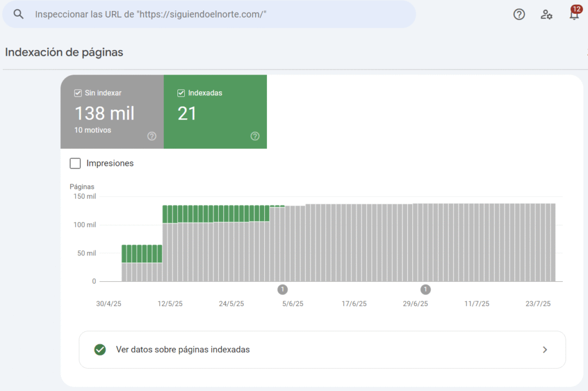Click help icon on Sin indexar card
Screen dimensions: 588x391
(x=152, y=136)
